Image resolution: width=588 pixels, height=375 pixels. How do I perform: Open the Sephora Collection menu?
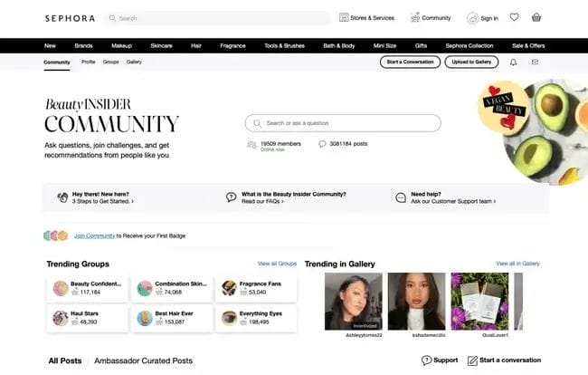tap(469, 46)
